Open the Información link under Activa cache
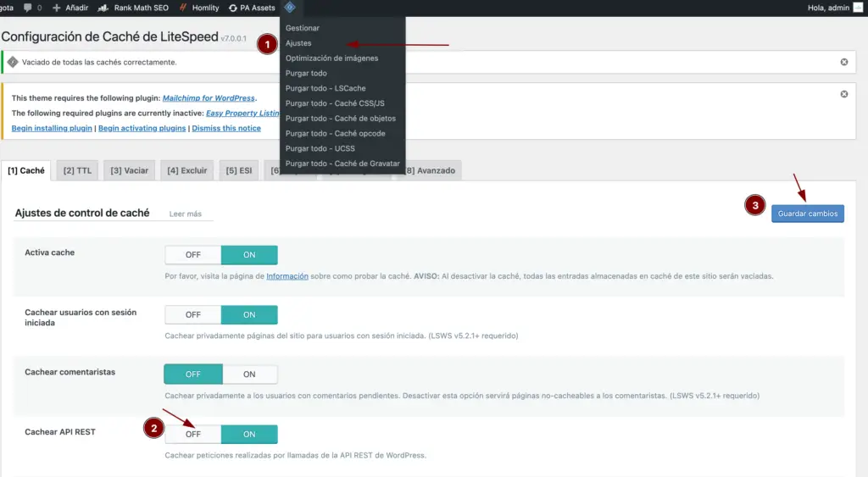This screenshot has width=868, height=477. point(287,276)
